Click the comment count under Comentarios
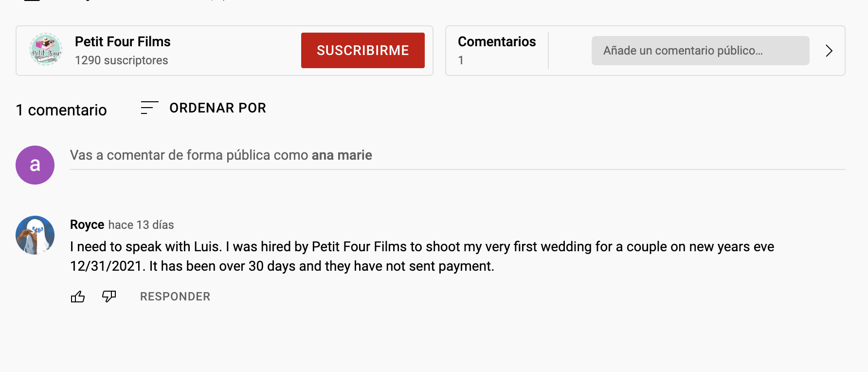 461,60
